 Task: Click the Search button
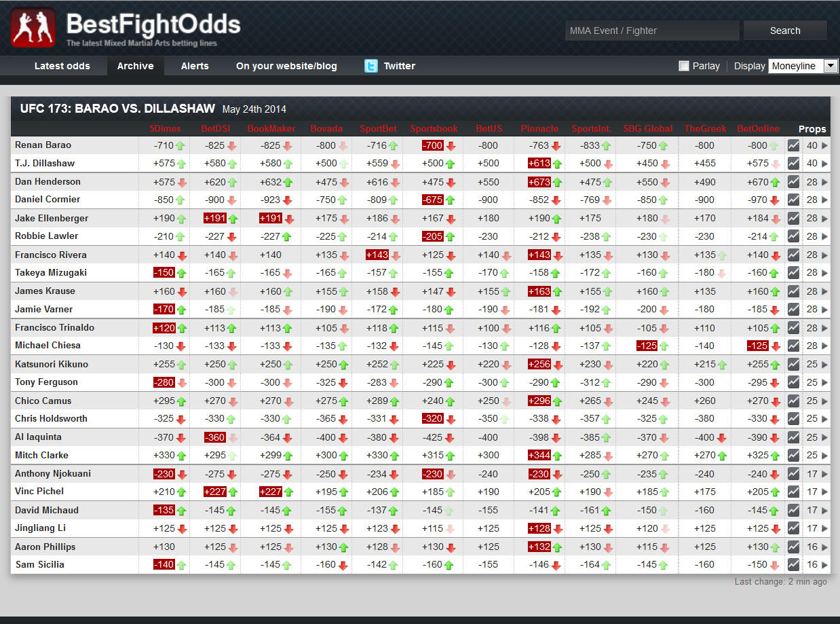[x=784, y=31]
